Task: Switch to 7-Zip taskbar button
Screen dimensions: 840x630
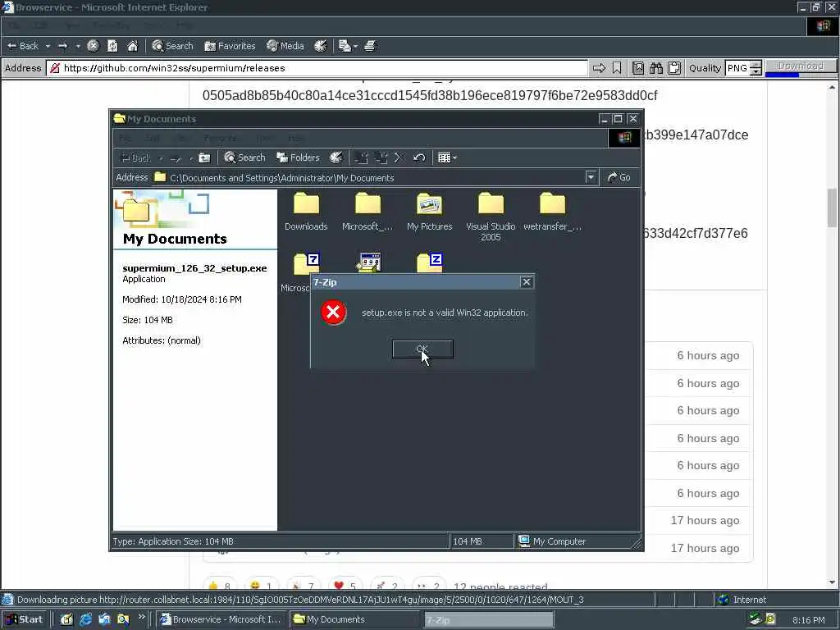Action: pos(489,620)
